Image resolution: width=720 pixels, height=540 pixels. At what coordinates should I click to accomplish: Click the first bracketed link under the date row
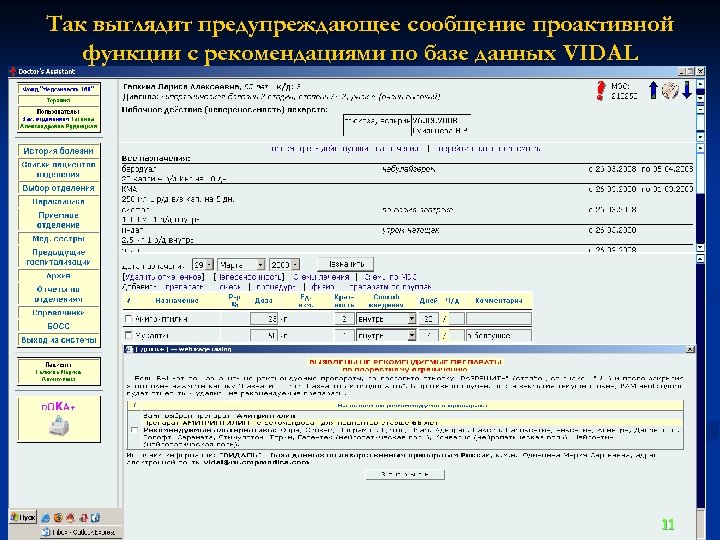tap(163, 277)
